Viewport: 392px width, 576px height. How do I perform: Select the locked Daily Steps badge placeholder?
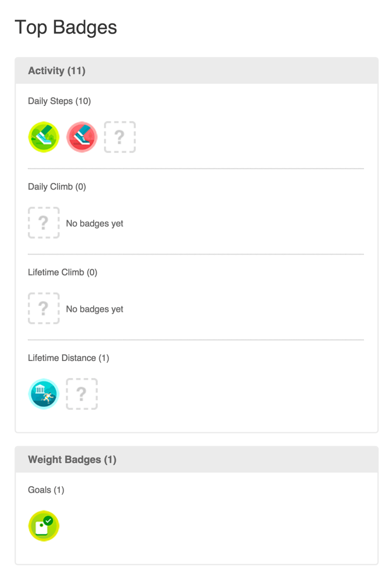(x=120, y=137)
